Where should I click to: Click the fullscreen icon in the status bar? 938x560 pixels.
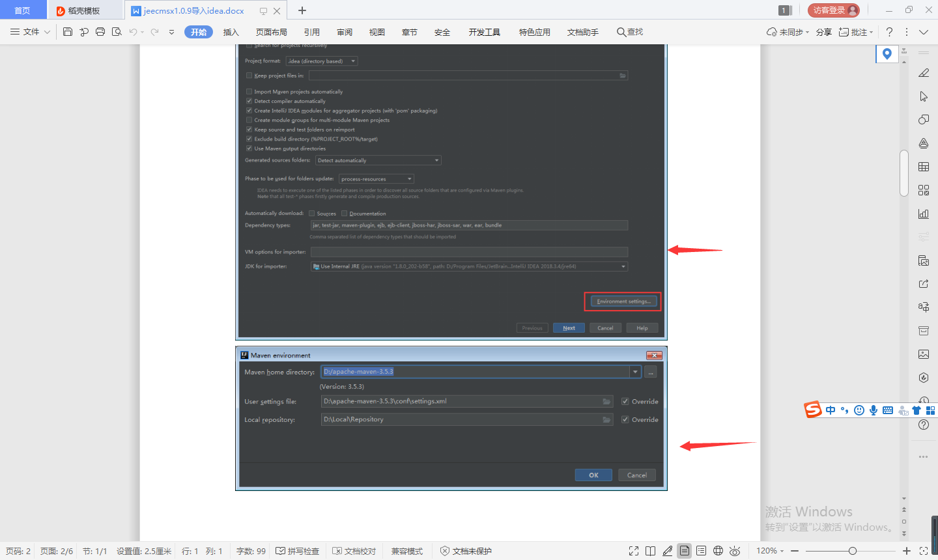pyautogui.click(x=634, y=551)
